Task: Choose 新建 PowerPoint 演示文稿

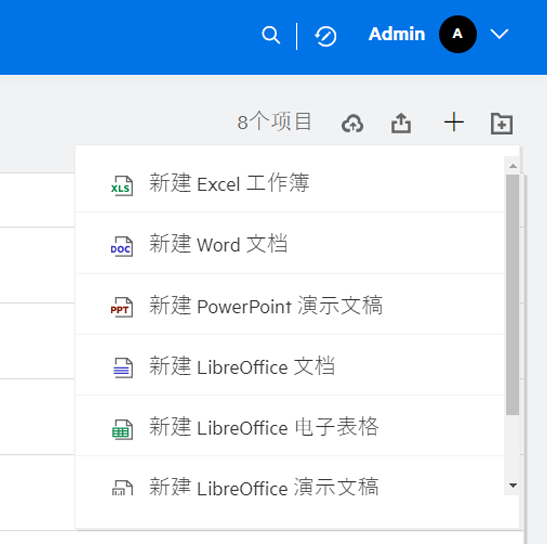Action: coord(290,305)
